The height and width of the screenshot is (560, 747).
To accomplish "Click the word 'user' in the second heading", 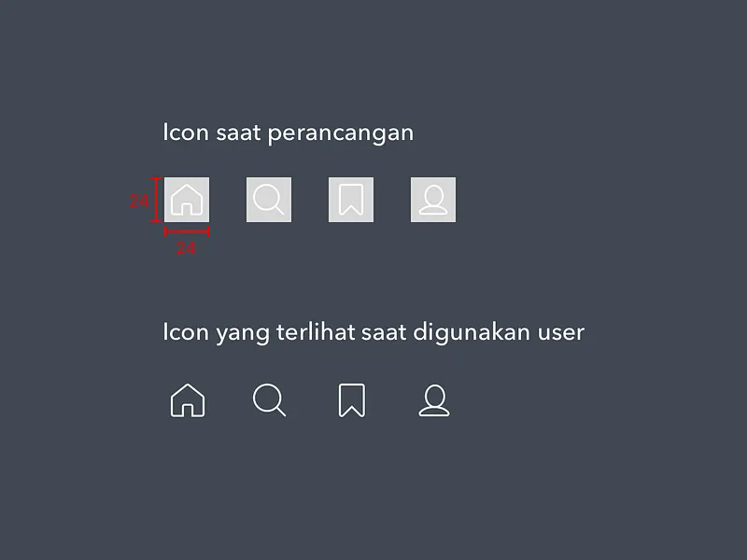I will pyautogui.click(x=561, y=333).
